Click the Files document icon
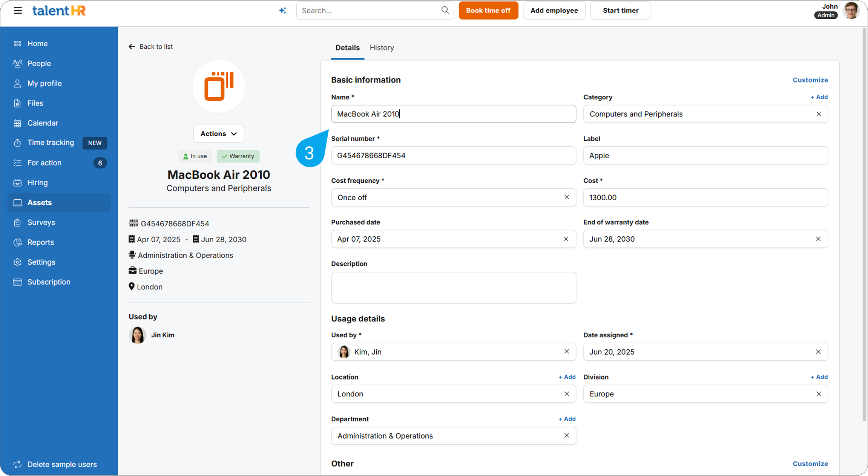This screenshot has height=476, width=868. tap(17, 103)
